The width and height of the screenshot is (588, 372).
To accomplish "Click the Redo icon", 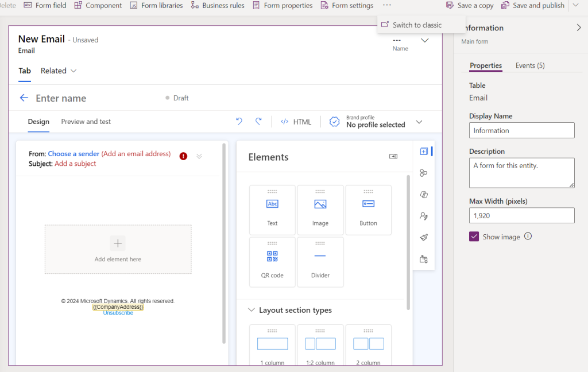I will tap(258, 121).
